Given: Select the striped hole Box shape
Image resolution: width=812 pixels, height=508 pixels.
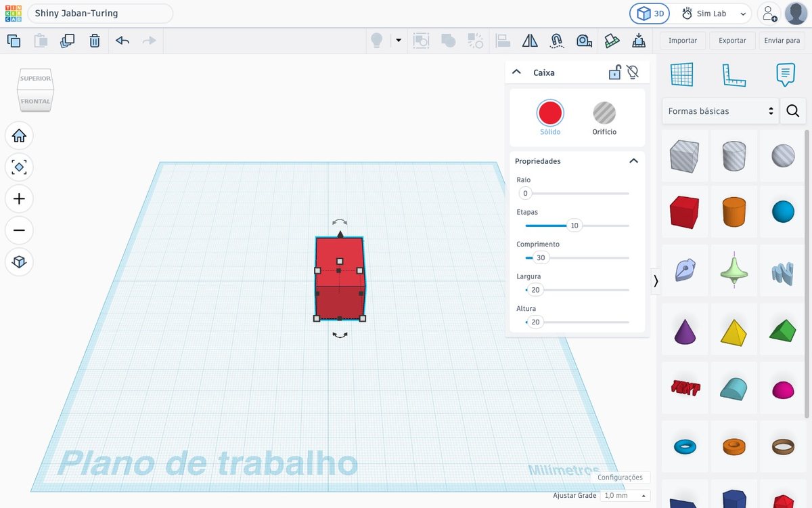Looking at the screenshot, I should [684, 156].
